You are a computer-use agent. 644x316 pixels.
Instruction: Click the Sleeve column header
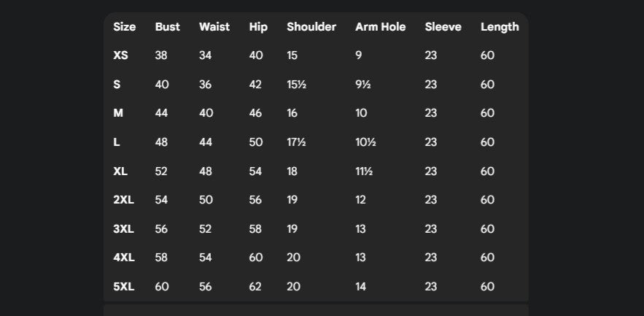[443, 27]
